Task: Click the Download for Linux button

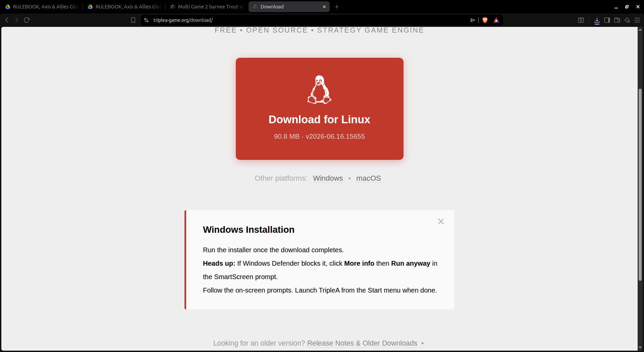Action: [x=319, y=109]
